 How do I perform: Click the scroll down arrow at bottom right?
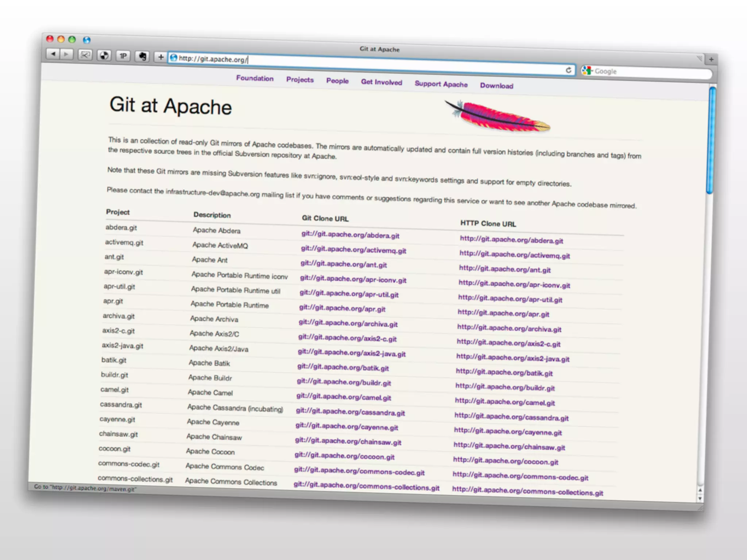pyautogui.click(x=700, y=499)
